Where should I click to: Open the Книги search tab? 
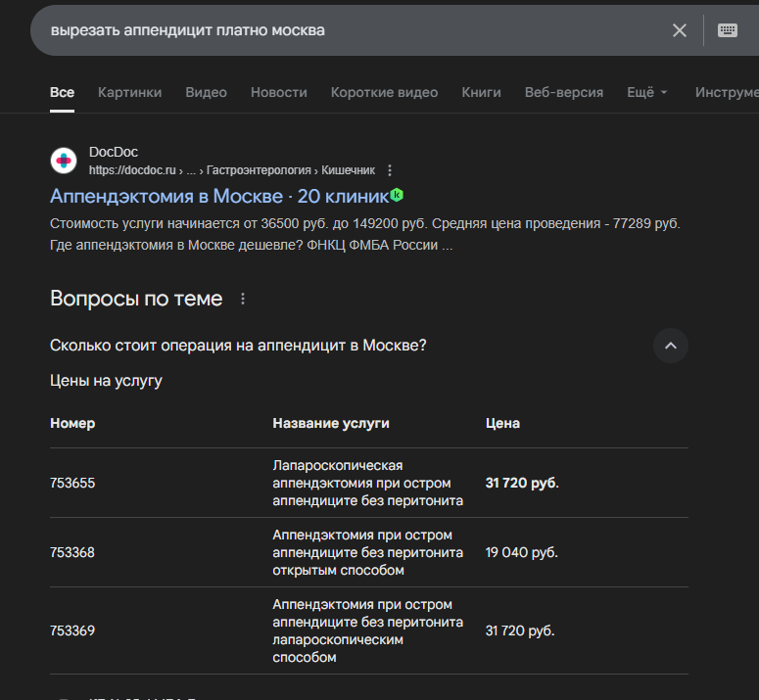481,92
